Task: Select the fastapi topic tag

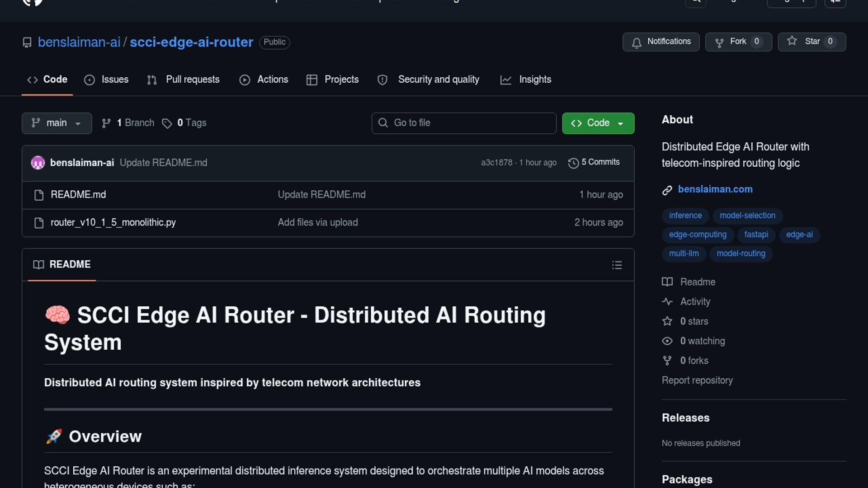Action: 756,235
